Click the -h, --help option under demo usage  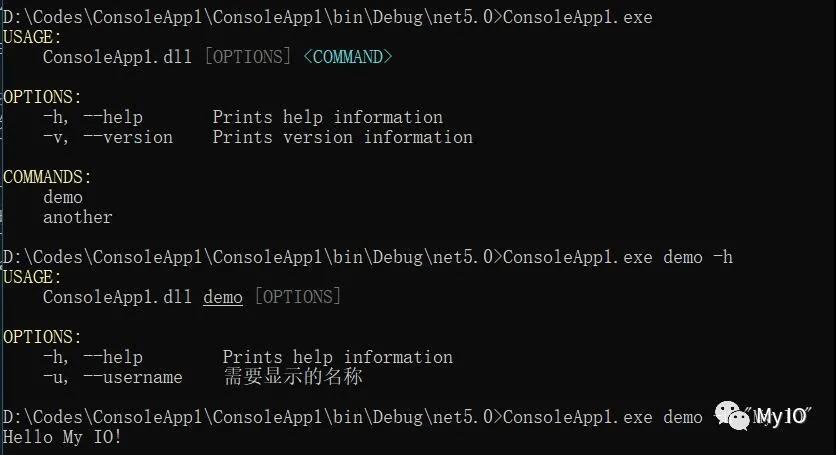[x=93, y=357]
